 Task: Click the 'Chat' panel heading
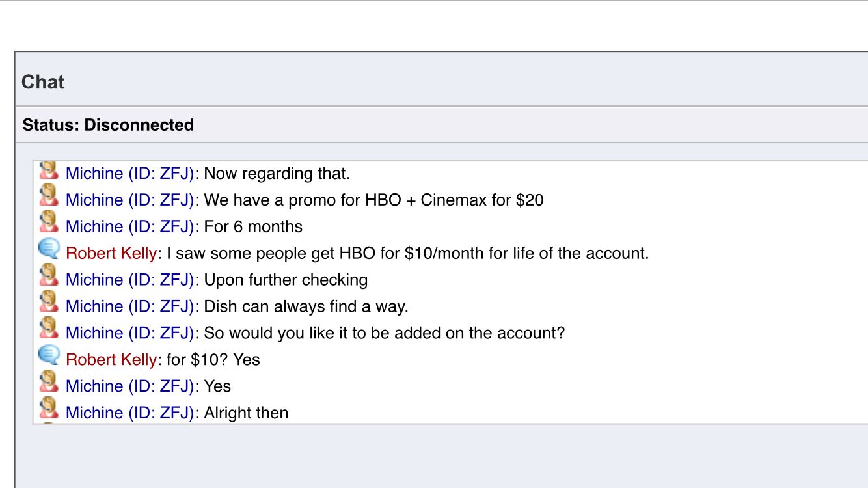click(43, 82)
